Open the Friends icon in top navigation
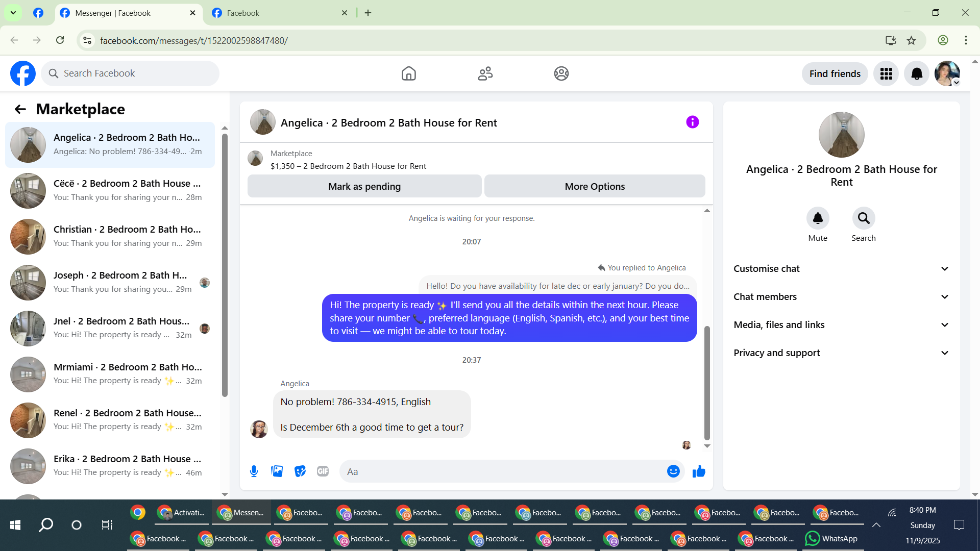 click(x=485, y=73)
